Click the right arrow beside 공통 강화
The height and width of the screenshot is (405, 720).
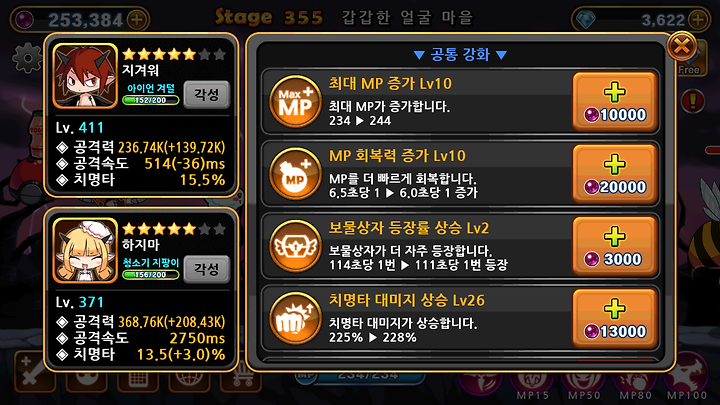click(x=501, y=55)
